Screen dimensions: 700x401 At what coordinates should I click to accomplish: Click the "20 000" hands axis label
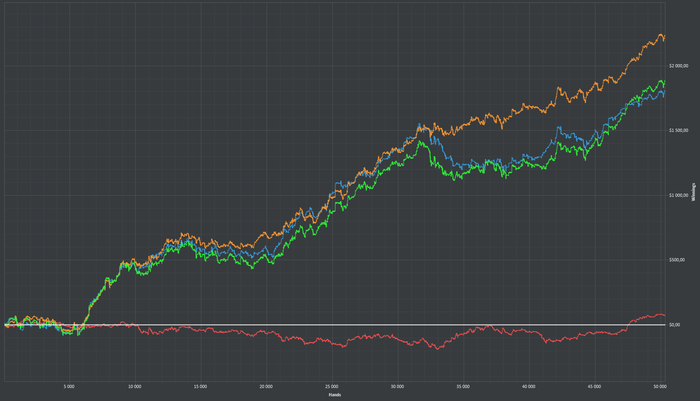click(x=266, y=387)
